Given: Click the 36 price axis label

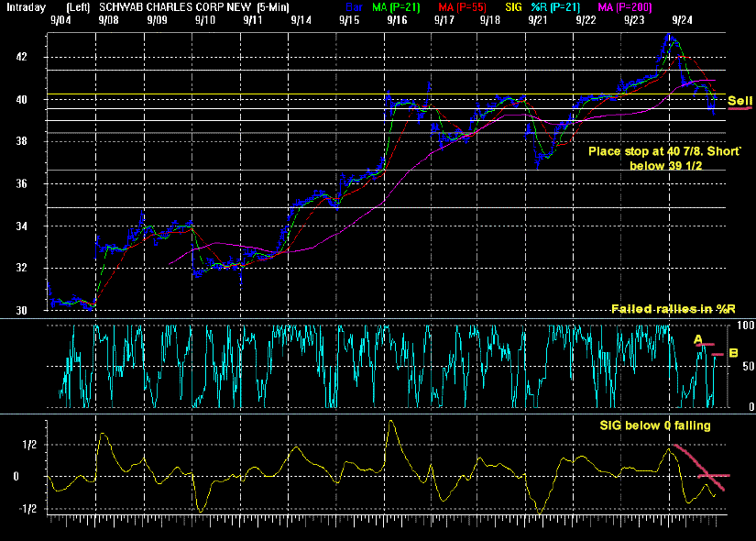Looking at the screenshot, I should click(21, 184).
